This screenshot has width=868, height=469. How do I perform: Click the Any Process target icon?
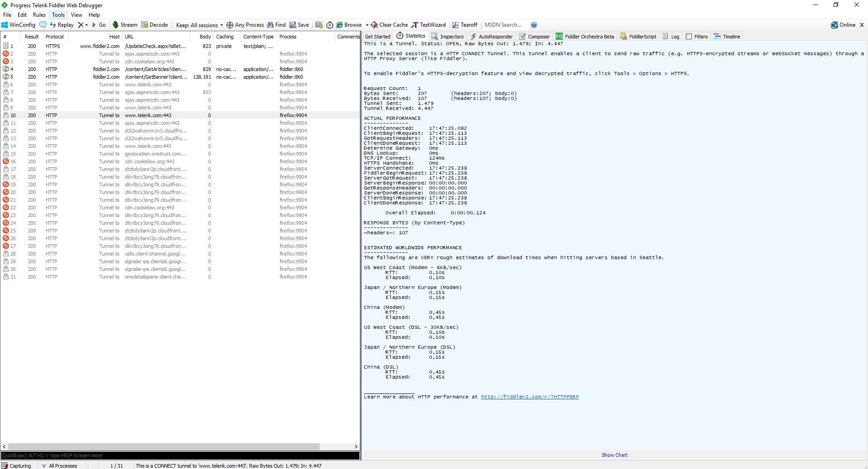(230, 25)
